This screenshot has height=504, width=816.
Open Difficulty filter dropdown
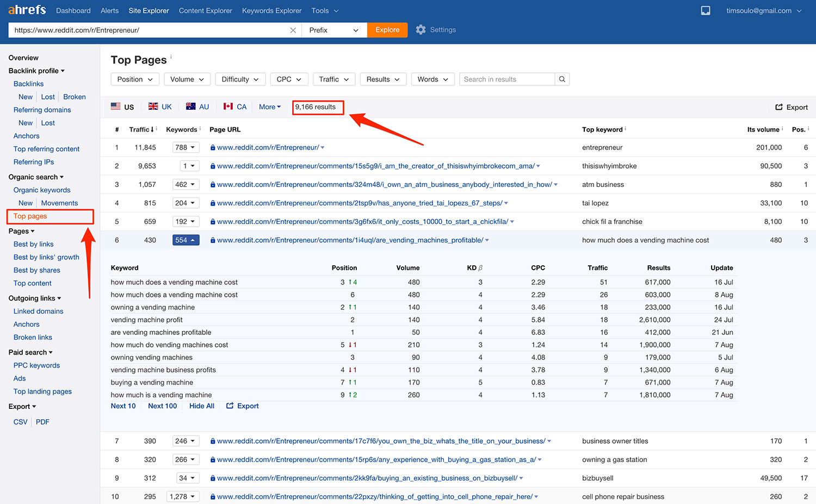click(240, 79)
